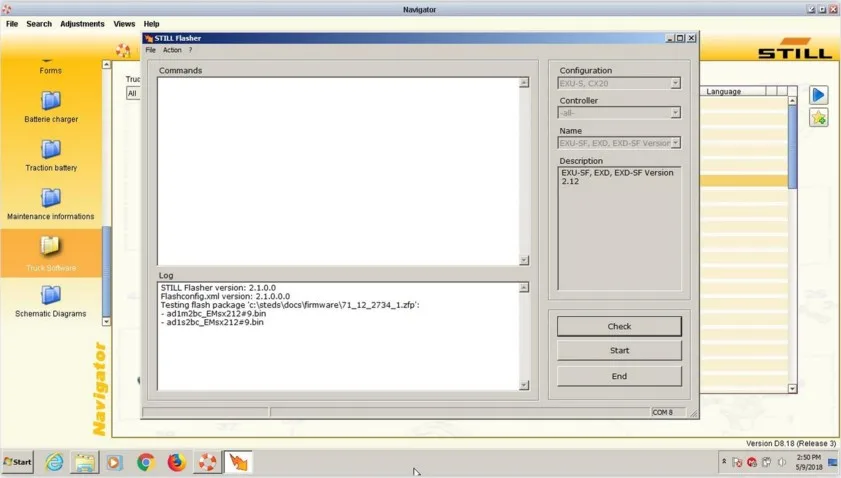This screenshot has width=841, height=478.
Task: Click the Language list scrollbar thumb
Action: [x=792, y=146]
